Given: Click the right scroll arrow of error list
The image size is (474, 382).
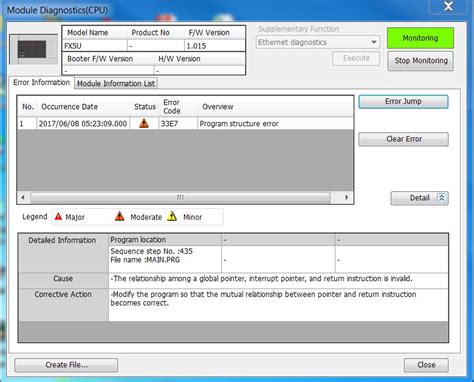Looking at the screenshot, I should point(346,197).
